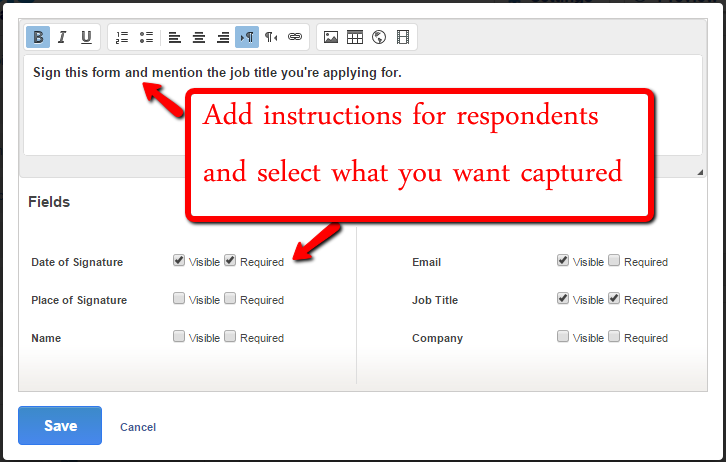726x462 pixels.
Task: Uncheck Required for Date of Signature
Action: 230,260
